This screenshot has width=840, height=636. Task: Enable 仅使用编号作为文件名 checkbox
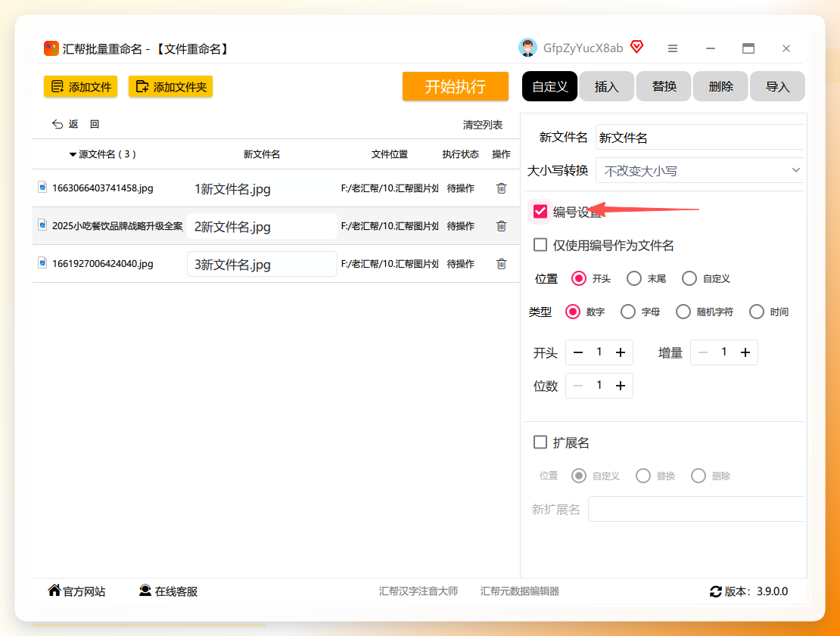tap(540, 245)
